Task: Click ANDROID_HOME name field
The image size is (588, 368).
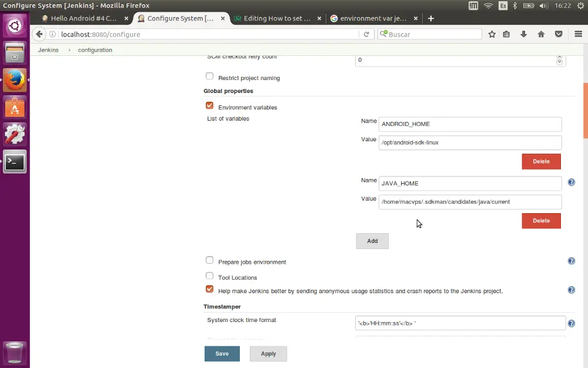Action: click(470, 124)
